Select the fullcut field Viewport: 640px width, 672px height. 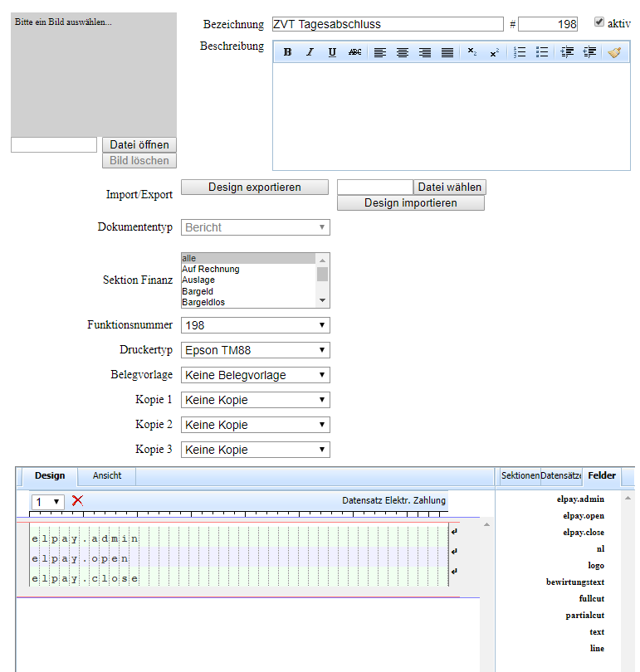point(592,599)
